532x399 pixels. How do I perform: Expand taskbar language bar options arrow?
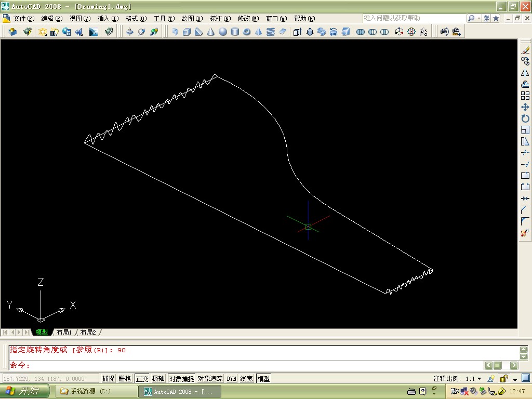tap(434, 394)
